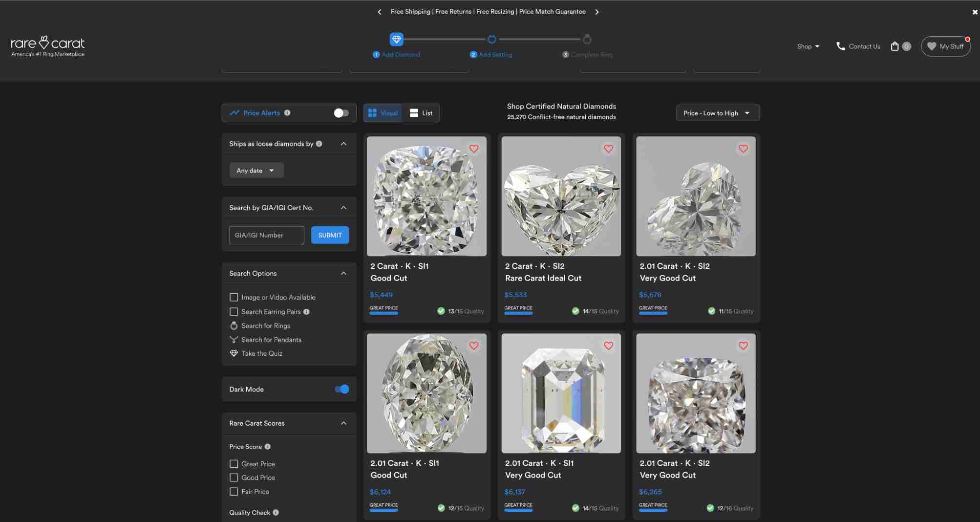Open the Shop dropdown menu
The height and width of the screenshot is (522, 980).
[x=808, y=46]
